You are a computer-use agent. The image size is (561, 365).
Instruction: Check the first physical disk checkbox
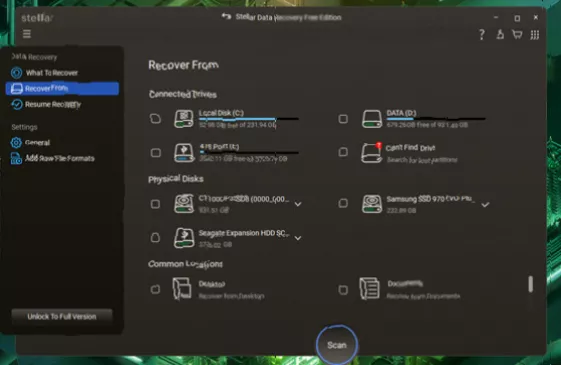coord(155,204)
